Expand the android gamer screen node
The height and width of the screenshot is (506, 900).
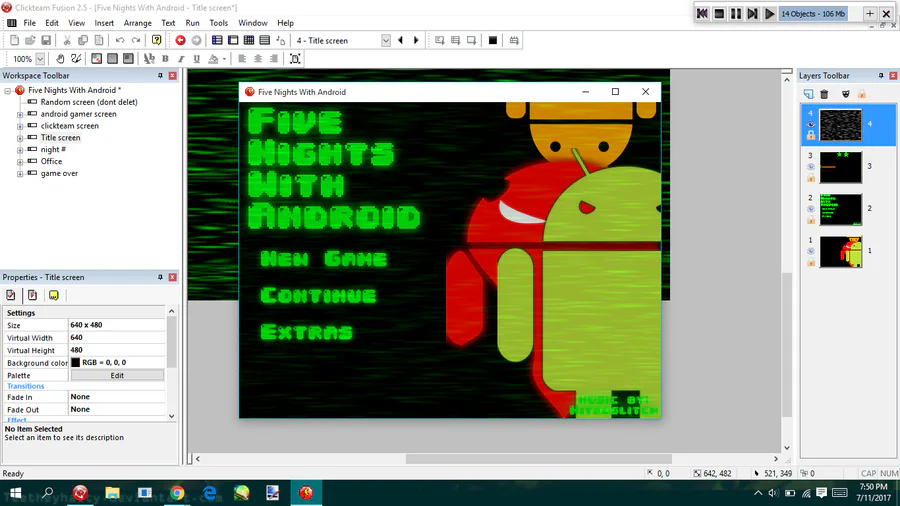20,114
